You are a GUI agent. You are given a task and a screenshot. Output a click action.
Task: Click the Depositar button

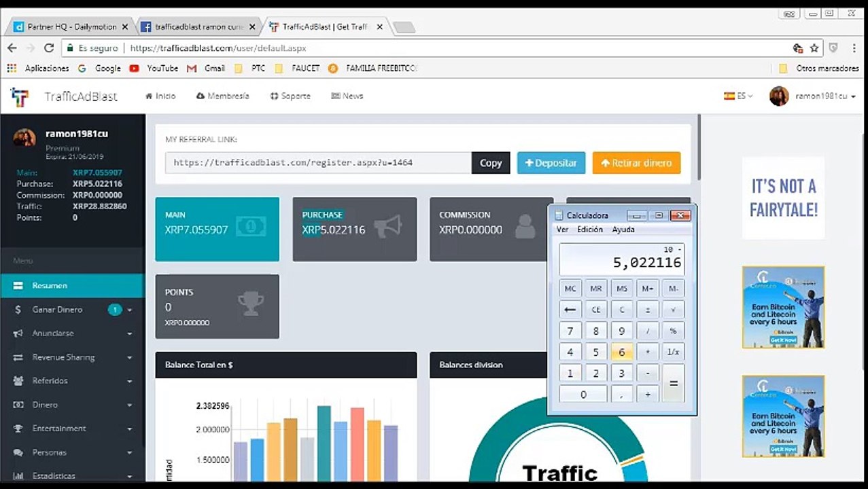click(551, 163)
